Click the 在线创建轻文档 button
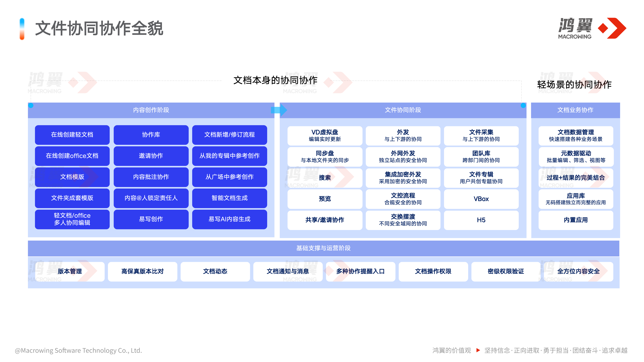 pyautogui.click(x=72, y=135)
